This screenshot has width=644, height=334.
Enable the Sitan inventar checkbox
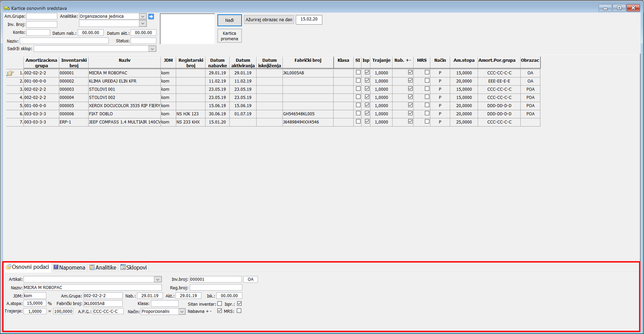[219, 304]
